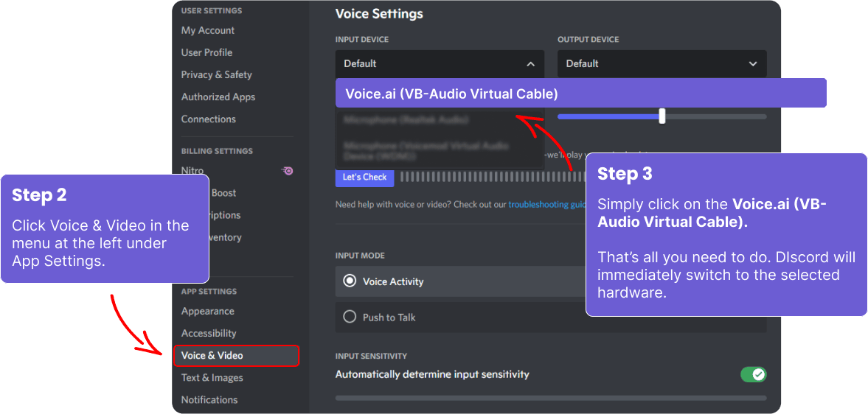Open Notifications settings
This screenshot has height=414, width=868.
(x=209, y=400)
